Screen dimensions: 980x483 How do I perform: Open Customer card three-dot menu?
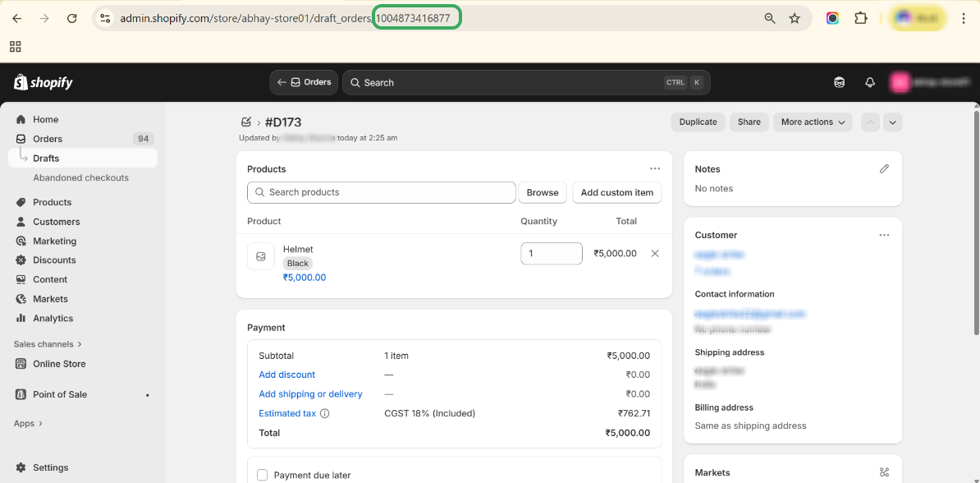click(884, 235)
